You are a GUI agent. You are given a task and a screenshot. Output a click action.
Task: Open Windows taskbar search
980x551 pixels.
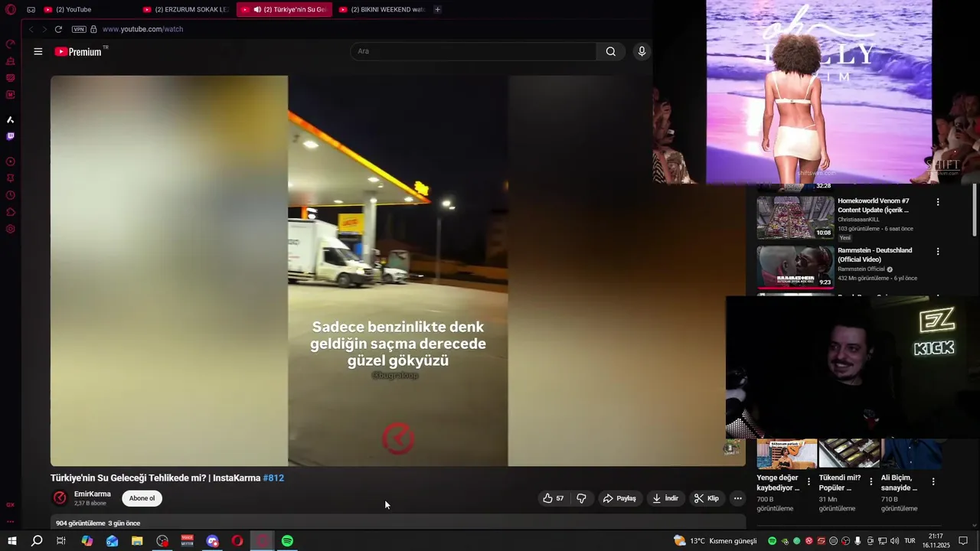pyautogui.click(x=37, y=541)
